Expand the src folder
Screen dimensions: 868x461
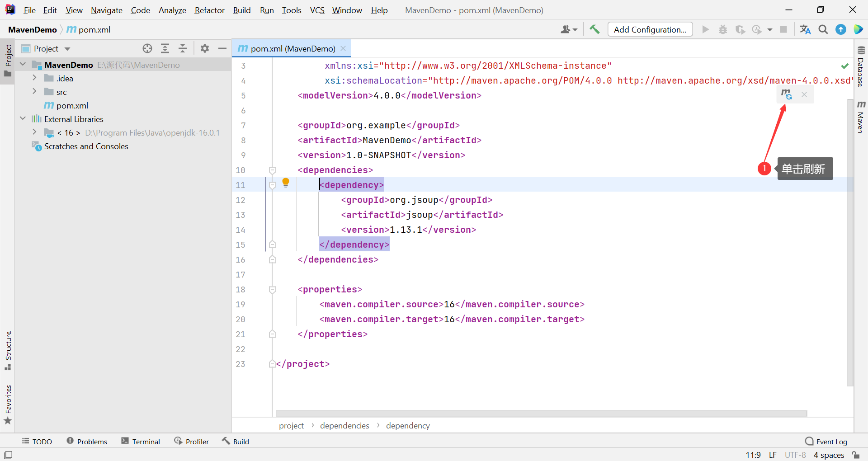tap(34, 91)
